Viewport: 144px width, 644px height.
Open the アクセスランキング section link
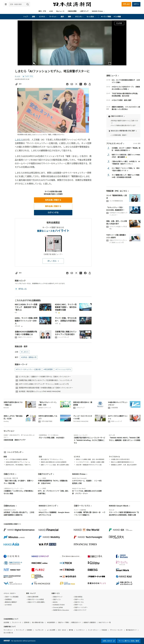click(115, 144)
